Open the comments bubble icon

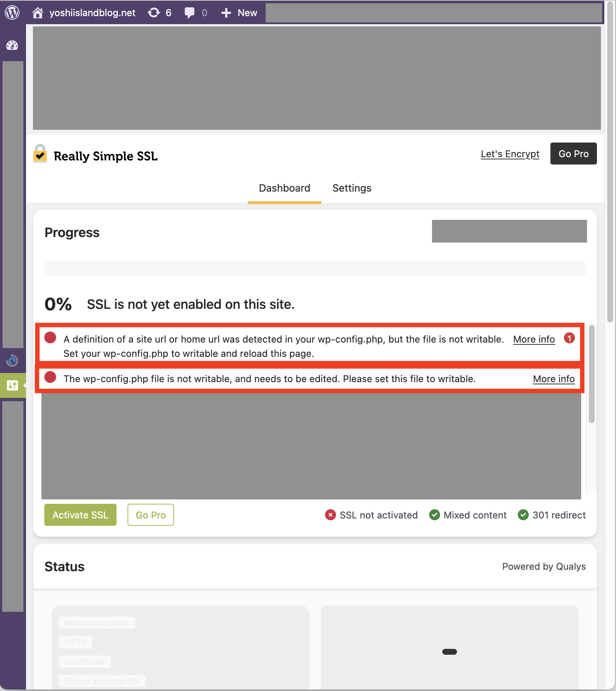[x=189, y=13]
